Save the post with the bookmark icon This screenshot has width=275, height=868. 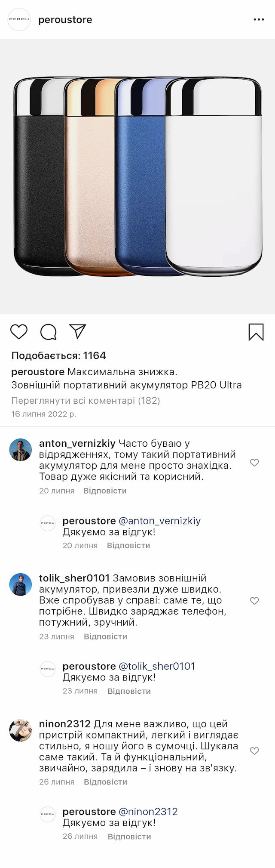click(256, 332)
